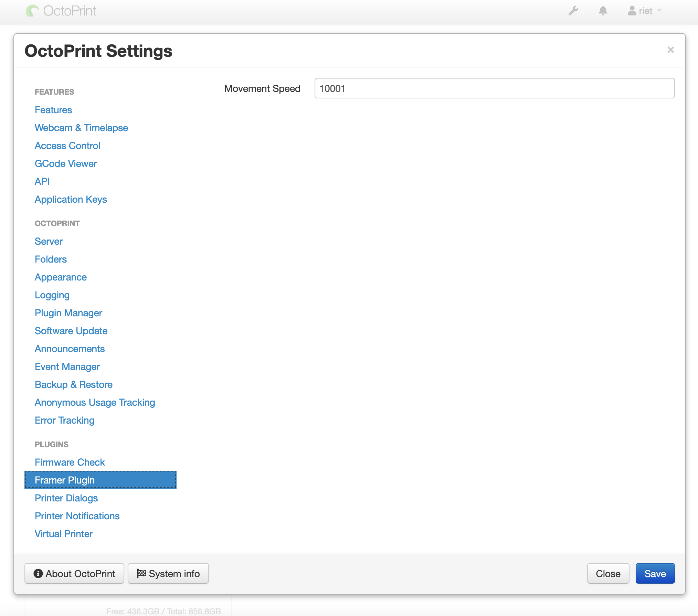698x616 pixels.
Task: Go to Software Update section
Action: [x=71, y=331]
